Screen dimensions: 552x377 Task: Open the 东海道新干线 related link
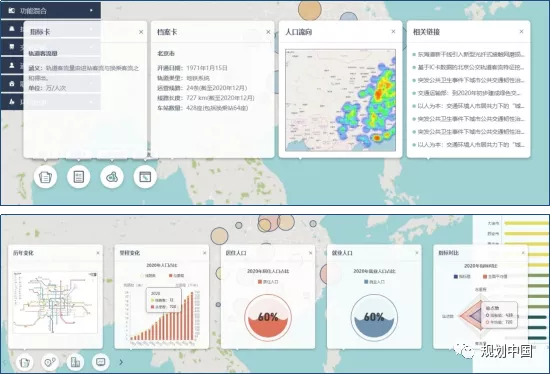click(x=469, y=55)
